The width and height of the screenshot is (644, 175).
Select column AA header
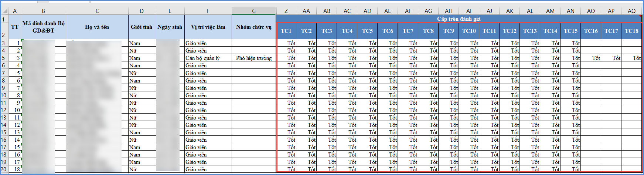[306, 11]
